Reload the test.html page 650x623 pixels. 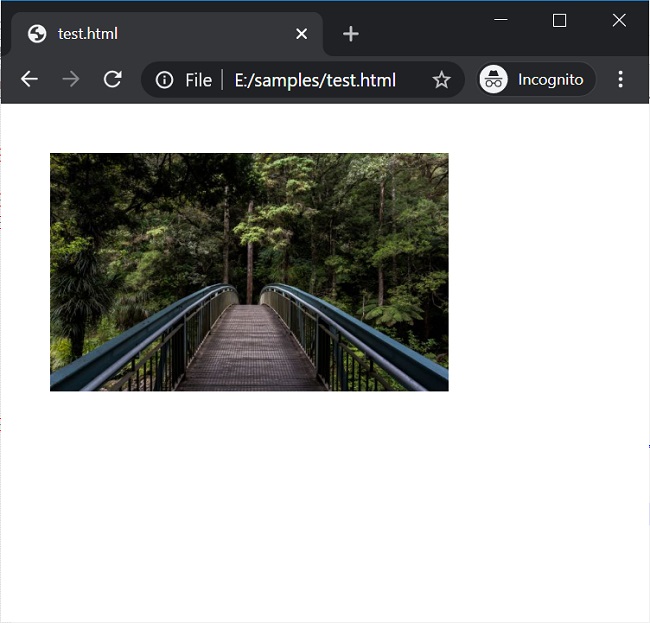point(112,79)
